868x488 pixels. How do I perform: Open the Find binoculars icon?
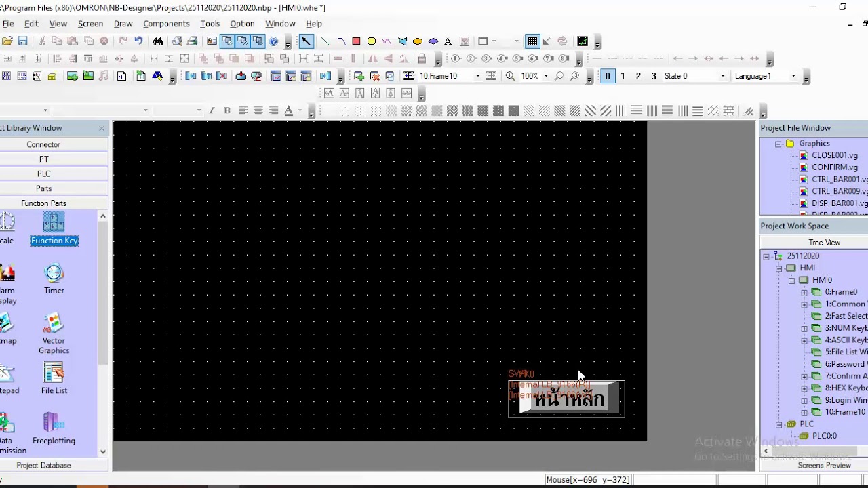[158, 41]
